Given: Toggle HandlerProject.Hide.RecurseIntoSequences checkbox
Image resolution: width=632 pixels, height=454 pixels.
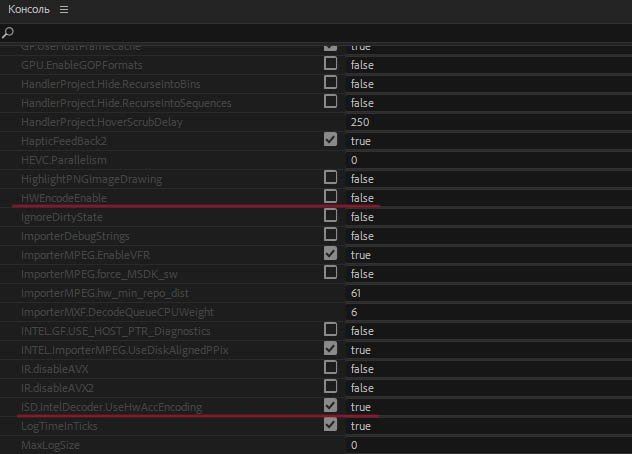Looking at the screenshot, I should pos(331,101).
